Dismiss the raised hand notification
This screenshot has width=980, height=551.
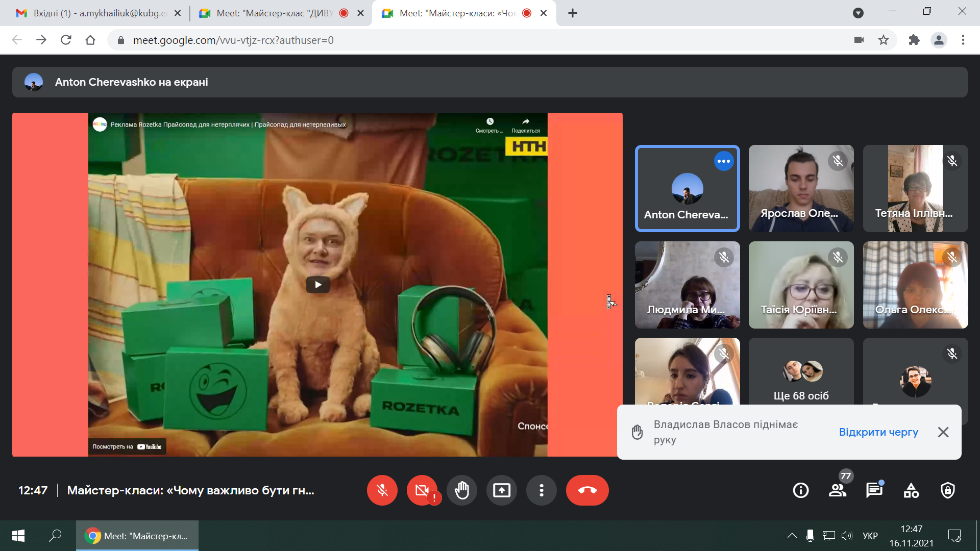[943, 432]
